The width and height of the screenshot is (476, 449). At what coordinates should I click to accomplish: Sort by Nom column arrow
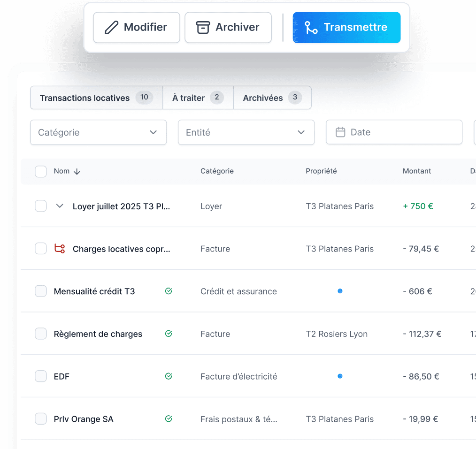point(77,172)
